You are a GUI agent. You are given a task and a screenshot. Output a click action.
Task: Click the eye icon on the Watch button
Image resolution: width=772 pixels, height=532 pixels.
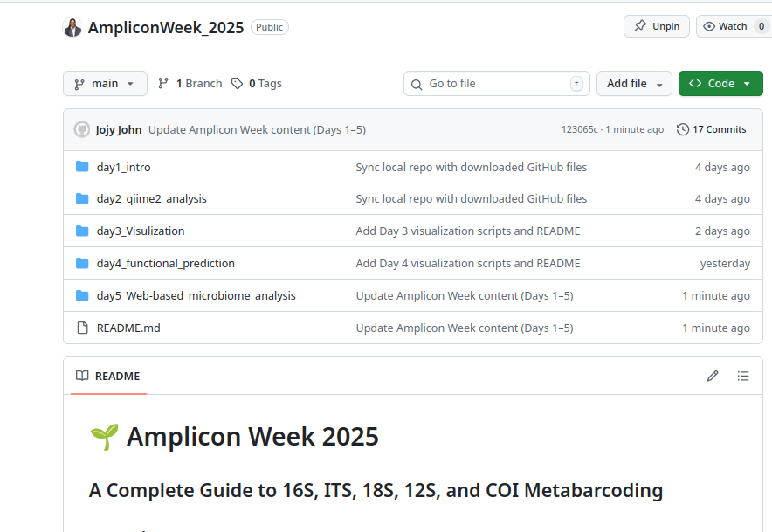(x=710, y=25)
